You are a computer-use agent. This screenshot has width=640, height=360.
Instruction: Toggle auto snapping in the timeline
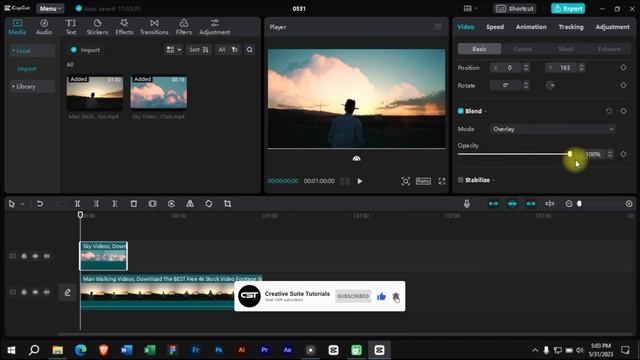[512, 203]
